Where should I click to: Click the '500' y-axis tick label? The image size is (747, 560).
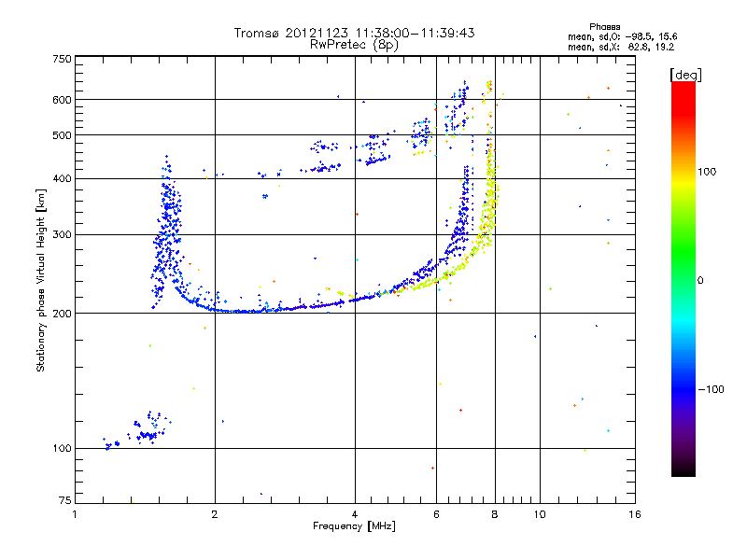[62, 135]
